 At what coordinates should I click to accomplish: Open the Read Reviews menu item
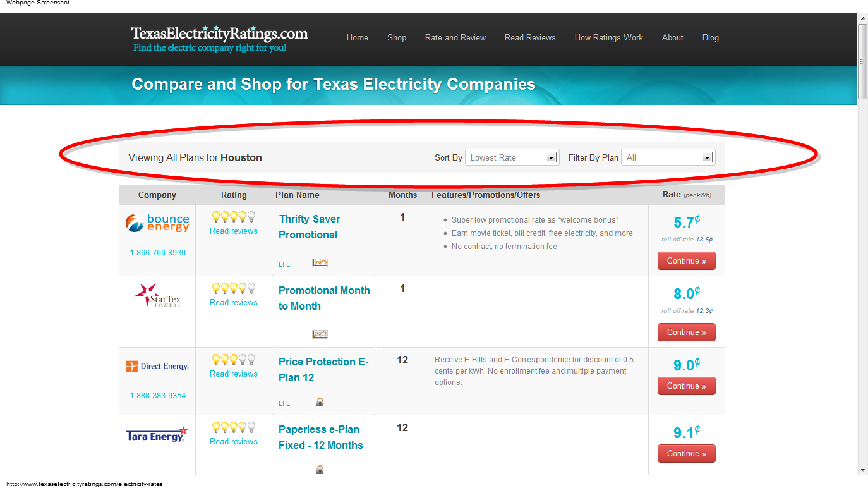coord(530,37)
